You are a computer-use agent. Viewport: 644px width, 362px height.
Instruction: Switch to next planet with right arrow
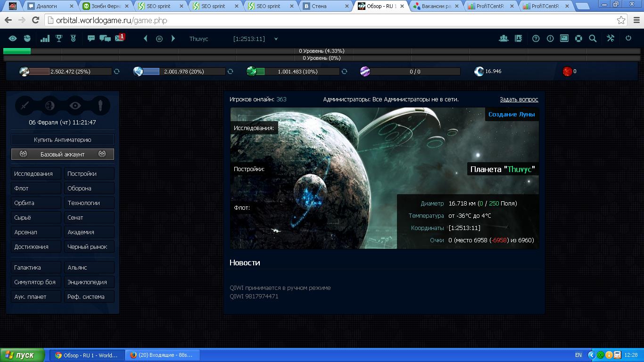point(173,39)
